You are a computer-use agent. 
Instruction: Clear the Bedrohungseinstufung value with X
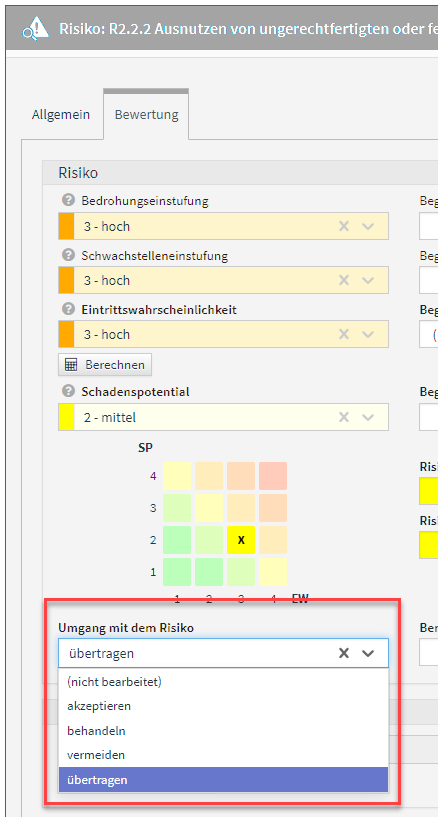344,226
